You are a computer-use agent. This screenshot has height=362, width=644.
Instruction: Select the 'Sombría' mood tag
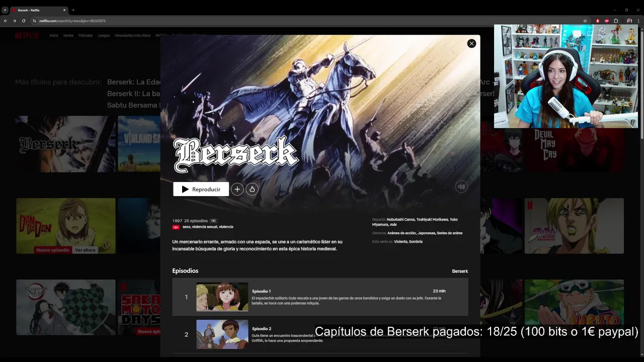[416, 242]
